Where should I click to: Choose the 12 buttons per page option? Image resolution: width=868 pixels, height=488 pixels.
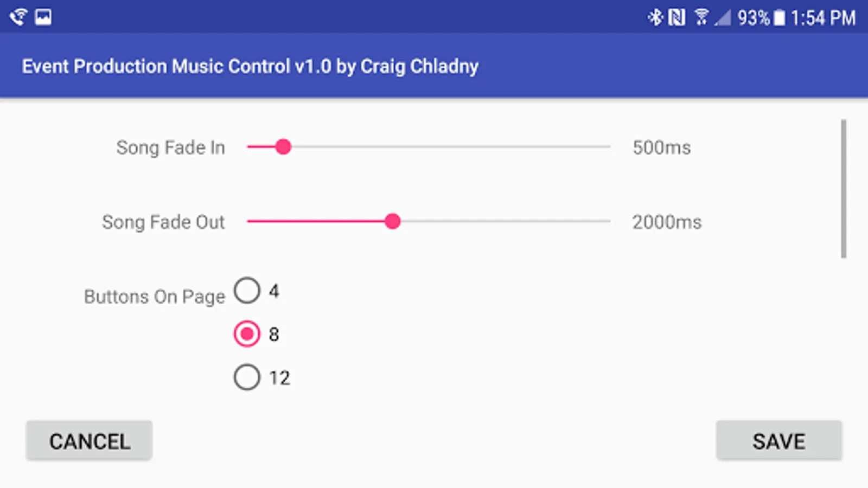[x=247, y=377]
